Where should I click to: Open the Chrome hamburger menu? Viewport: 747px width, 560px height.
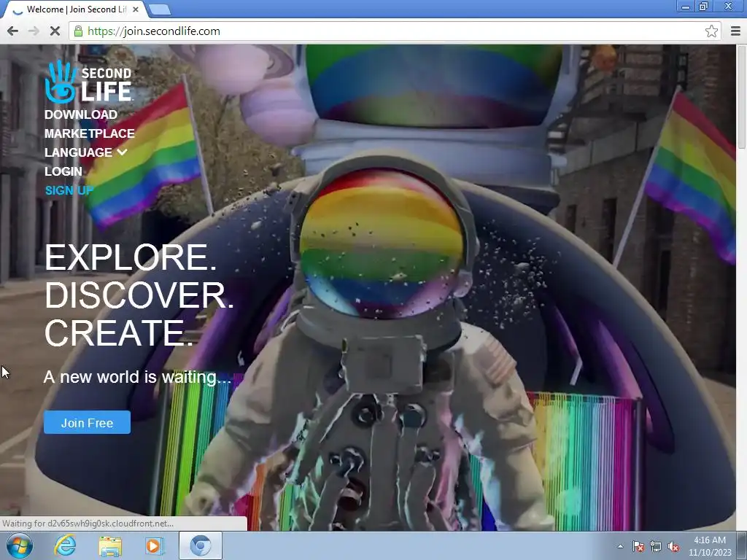(x=735, y=31)
